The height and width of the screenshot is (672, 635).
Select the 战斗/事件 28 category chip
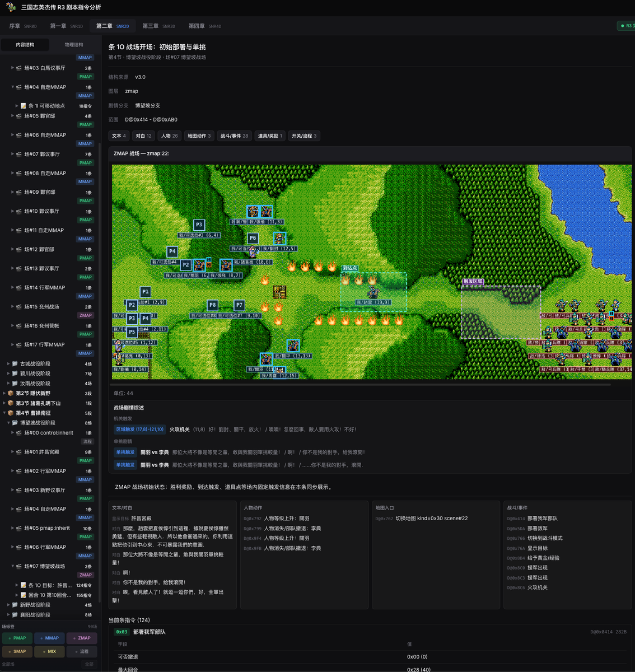pyautogui.click(x=234, y=136)
